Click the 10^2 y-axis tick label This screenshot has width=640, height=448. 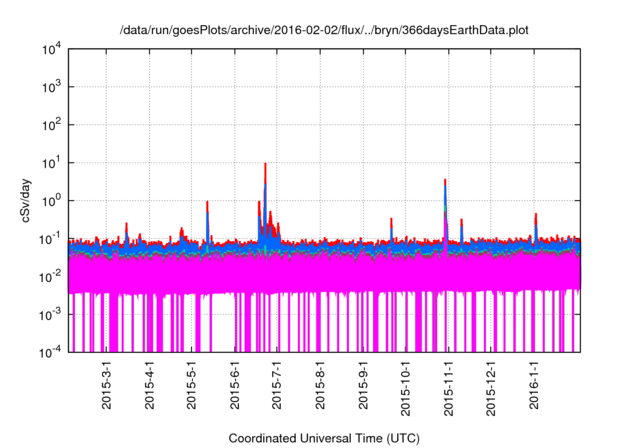click(x=52, y=125)
